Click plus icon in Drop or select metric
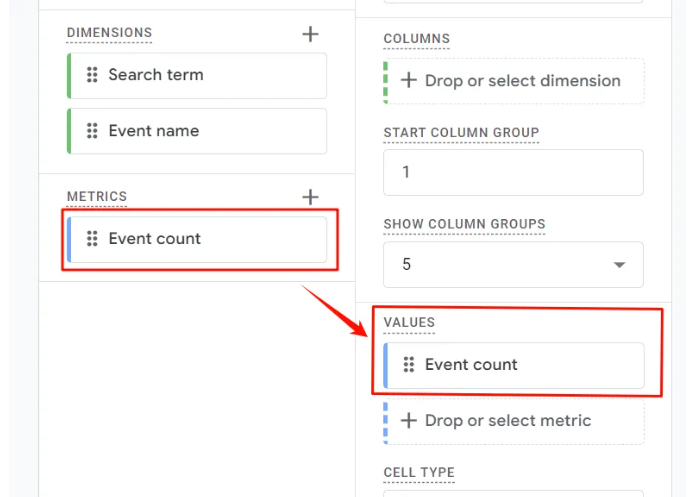Image resolution: width=690 pixels, height=497 pixels. (x=408, y=421)
